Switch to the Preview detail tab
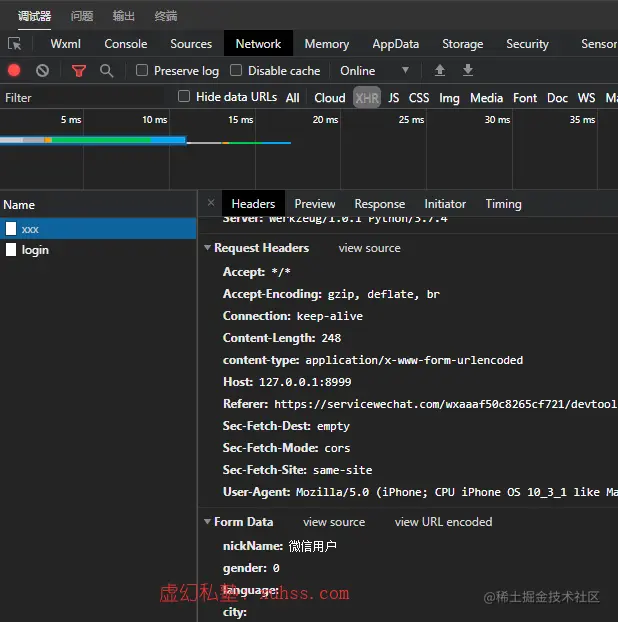This screenshot has height=622, width=618. (x=315, y=203)
